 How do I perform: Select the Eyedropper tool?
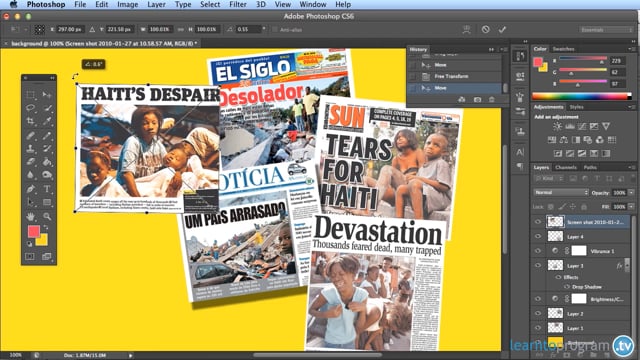pos(47,121)
